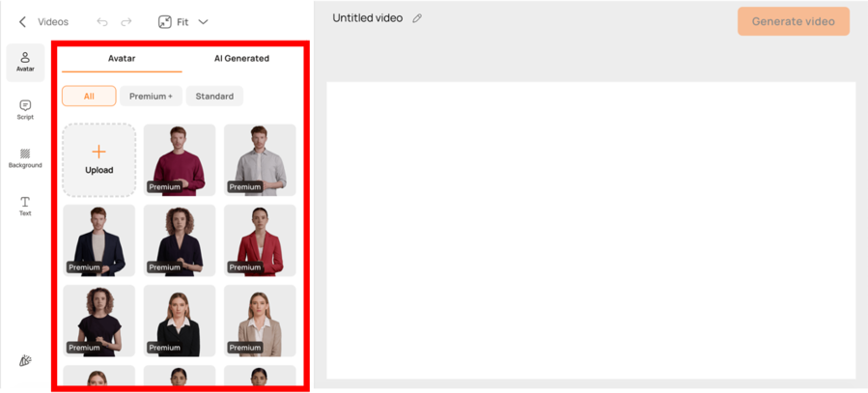Edit the video title with pencil icon
Screen dimensions: 868x393
tap(417, 18)
